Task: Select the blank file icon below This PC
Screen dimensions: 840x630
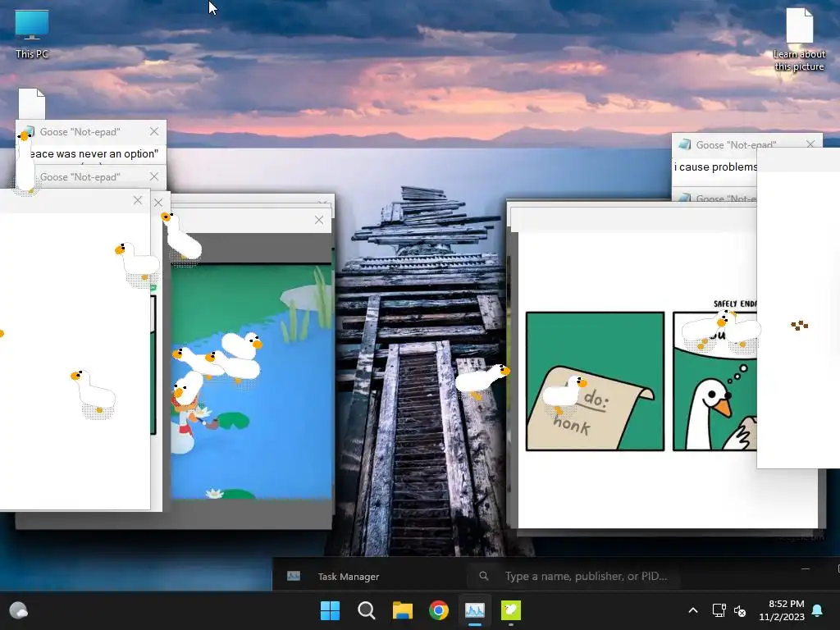Action: click(x=32, y=103)
